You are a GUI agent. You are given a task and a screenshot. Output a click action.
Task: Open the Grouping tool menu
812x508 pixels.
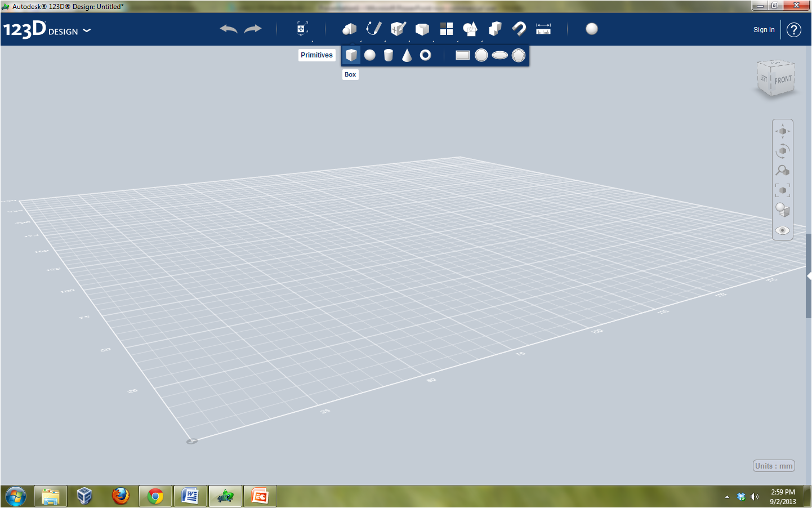(x=470, y=29)
